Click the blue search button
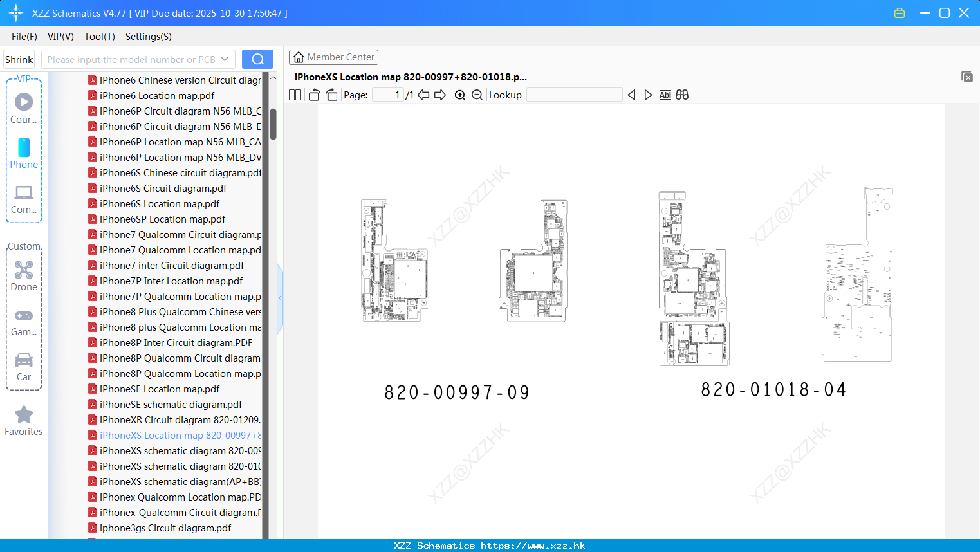 [257, 59]
